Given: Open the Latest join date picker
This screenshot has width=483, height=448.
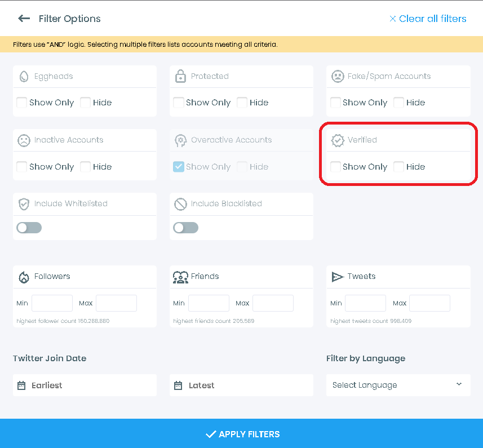Looking at the screenshot, I should click(241, 385).
